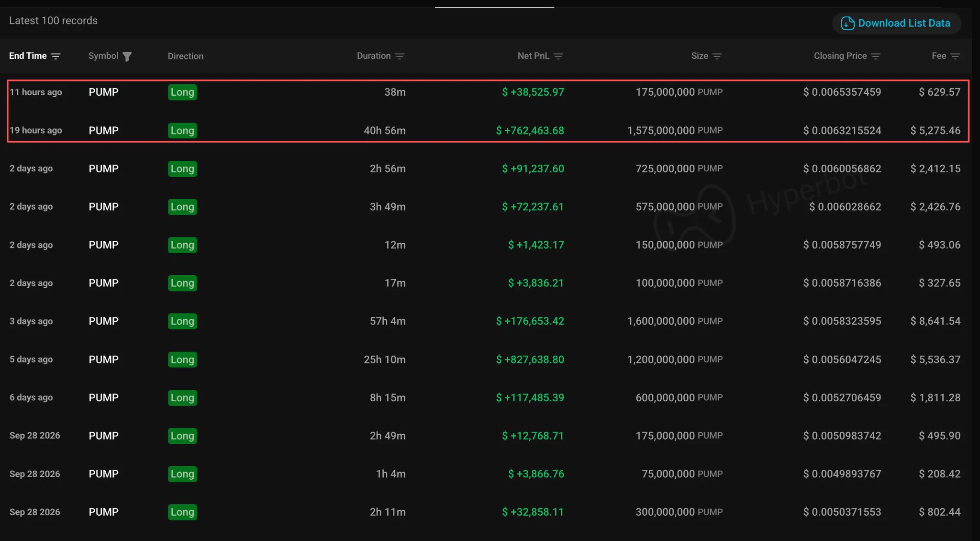Sort by Size using its sort icon
The image size is (980, 541).
717,56
